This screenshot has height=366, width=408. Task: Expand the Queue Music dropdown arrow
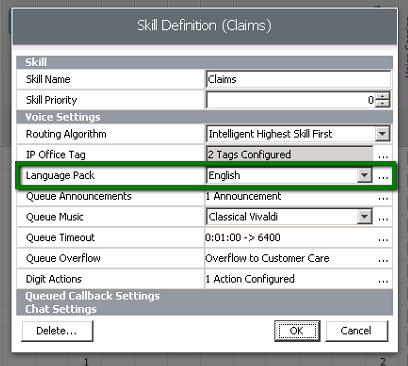coord(364,217)
